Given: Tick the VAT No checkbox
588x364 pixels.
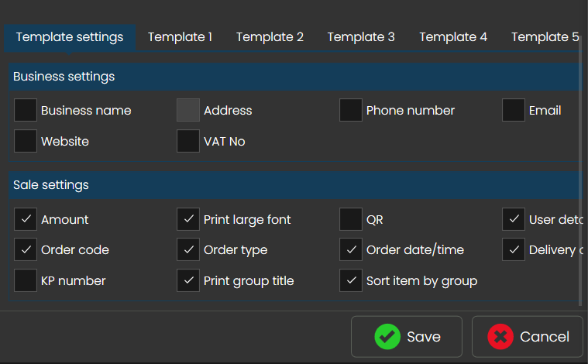Looking at the screenshot, I should point(188,142).
